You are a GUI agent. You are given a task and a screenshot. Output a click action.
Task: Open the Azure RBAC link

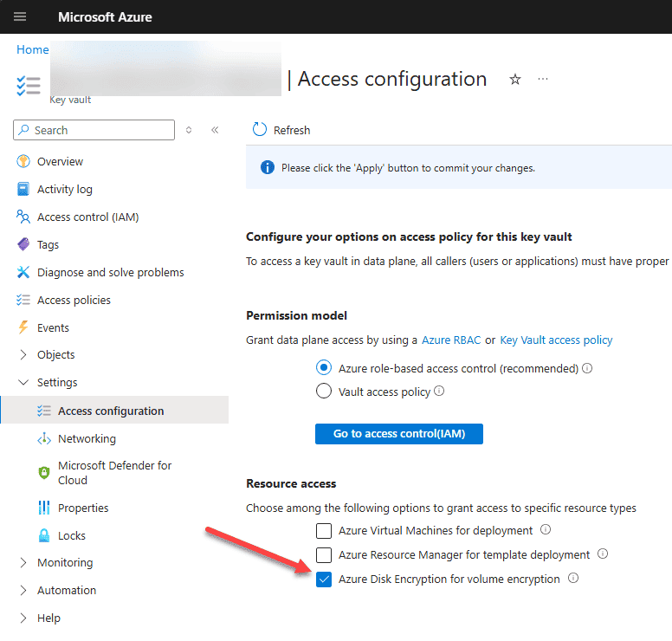pos(451,340)
